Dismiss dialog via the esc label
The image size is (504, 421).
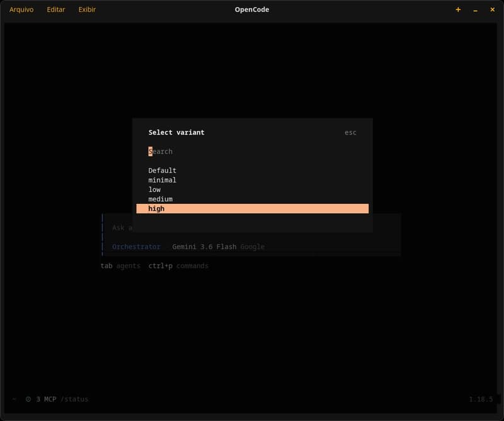pyautogui.click(x=350, y=133)
